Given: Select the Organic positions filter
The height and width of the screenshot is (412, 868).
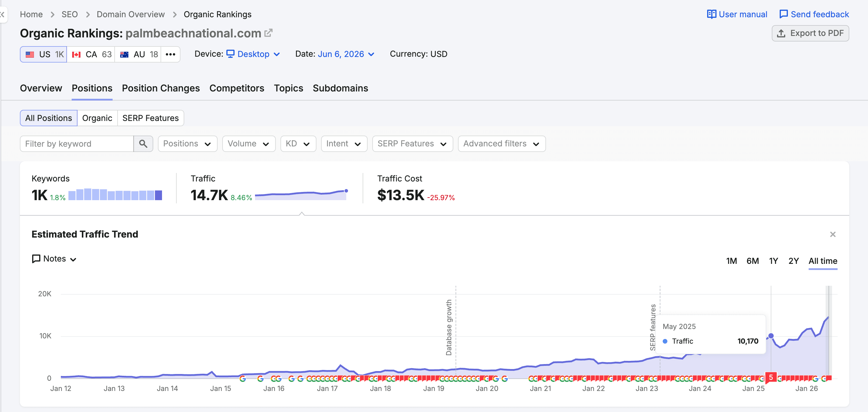Looking at the screenshot, I should click(97, 118).
